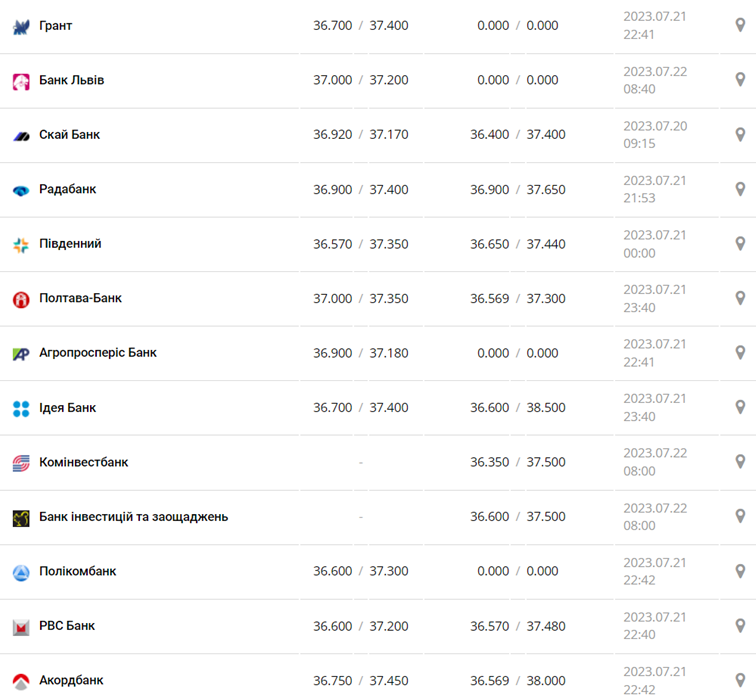Screen dimensions: 756x698
Task: Click the Ідея Банк logo icon
Action: click(x=21, y=408)
